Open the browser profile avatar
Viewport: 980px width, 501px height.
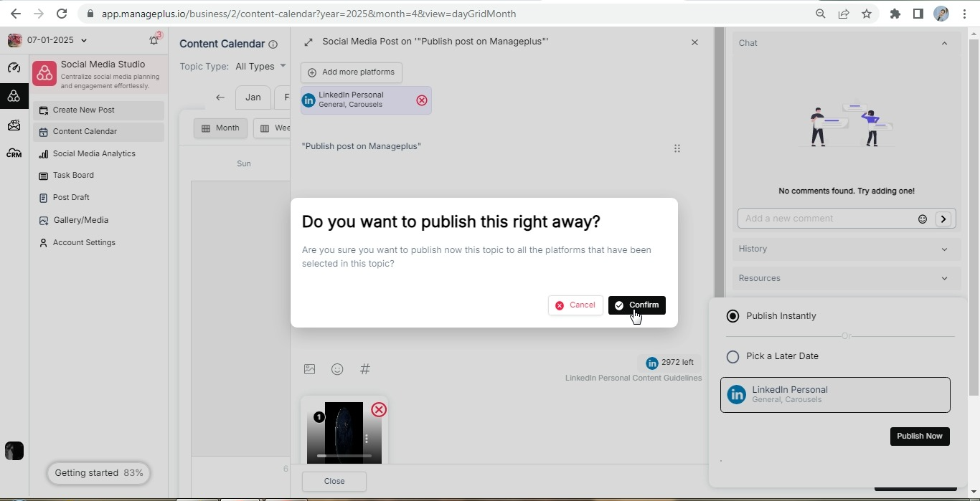(x=941, y=14)
